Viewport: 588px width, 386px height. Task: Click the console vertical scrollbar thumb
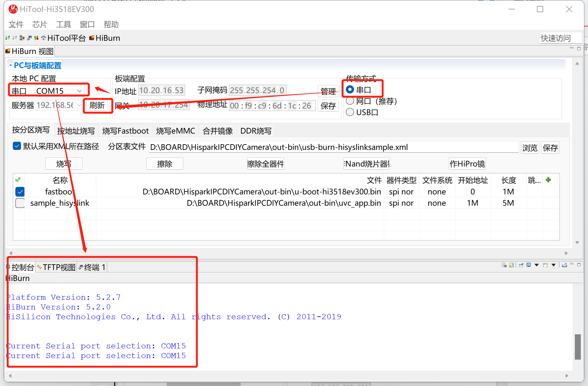578,347
